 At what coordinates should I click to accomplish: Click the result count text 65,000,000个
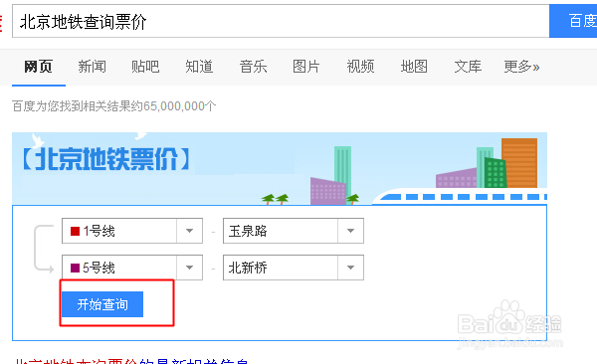(x=180, y=106)
